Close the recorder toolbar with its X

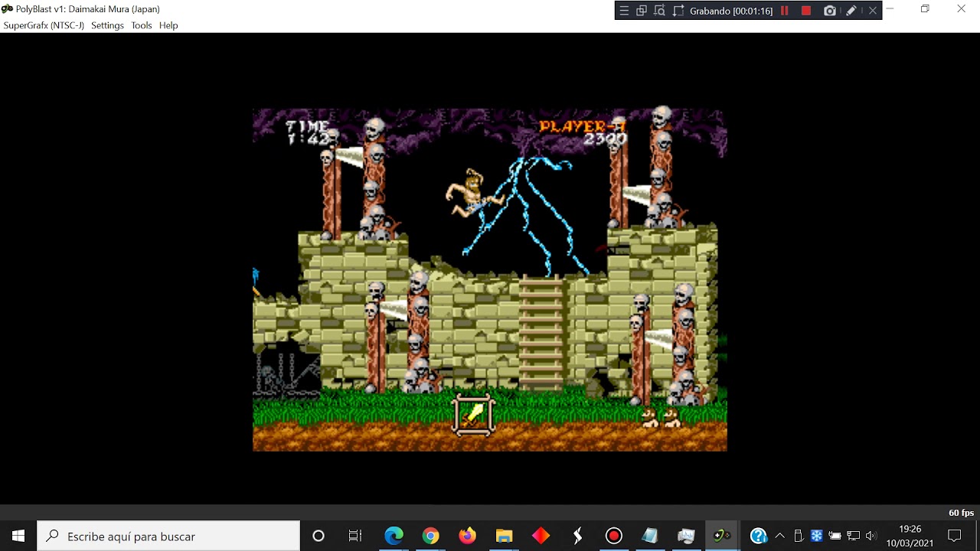(872, 11)
